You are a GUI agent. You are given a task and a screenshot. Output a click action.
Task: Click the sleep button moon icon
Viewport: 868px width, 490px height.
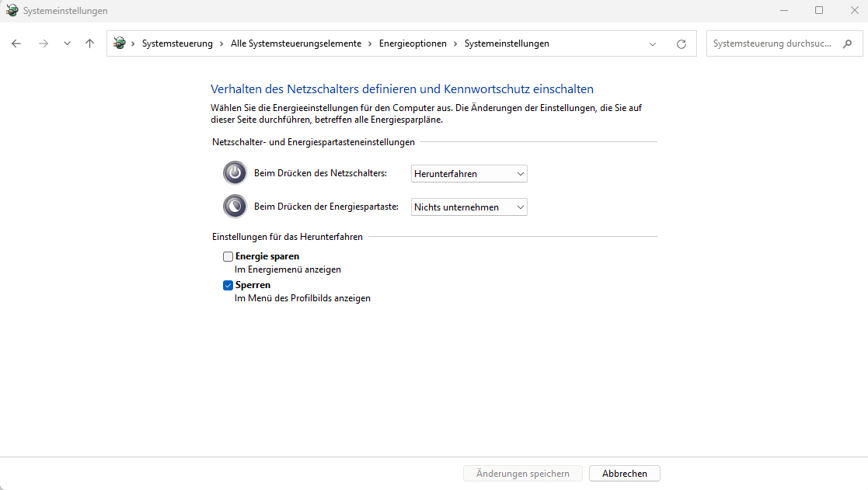tap(235, 207)
